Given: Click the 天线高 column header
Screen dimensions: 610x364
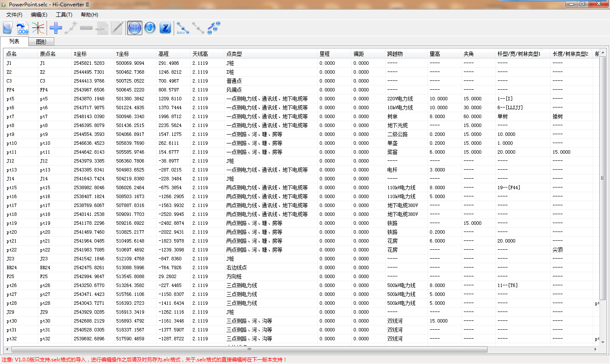Looking at the screenshot, I should coord(207,54).
